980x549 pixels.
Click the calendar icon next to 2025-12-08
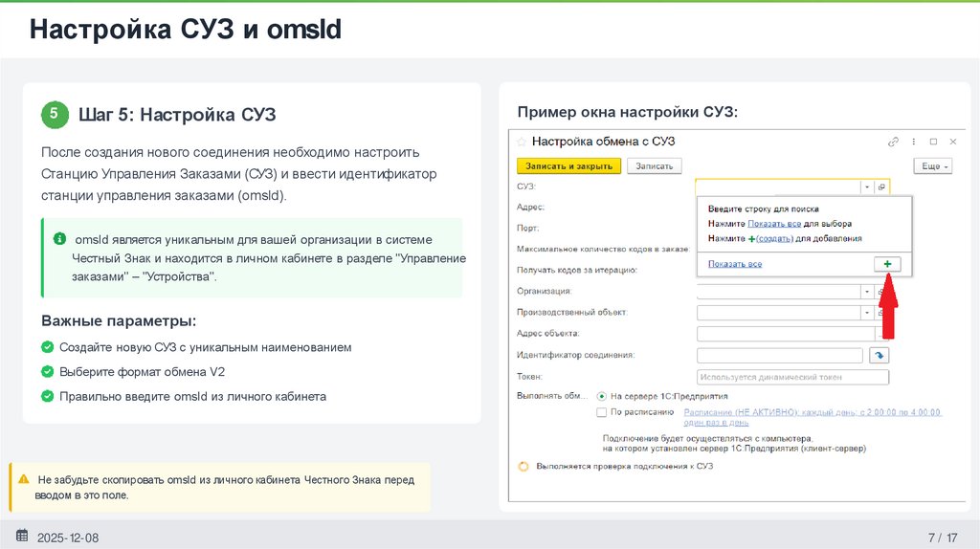tap(22, 536)
